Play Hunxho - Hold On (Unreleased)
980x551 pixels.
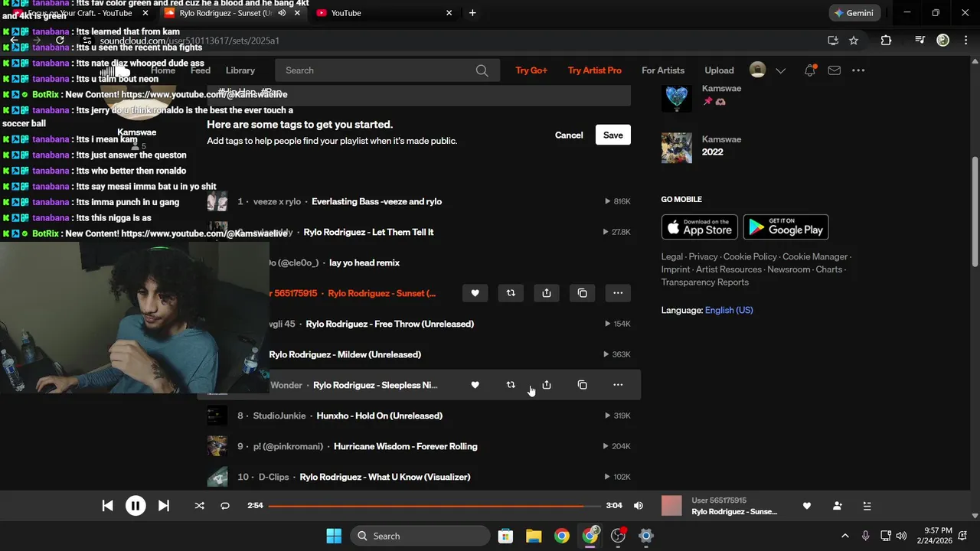pos(380,416)
